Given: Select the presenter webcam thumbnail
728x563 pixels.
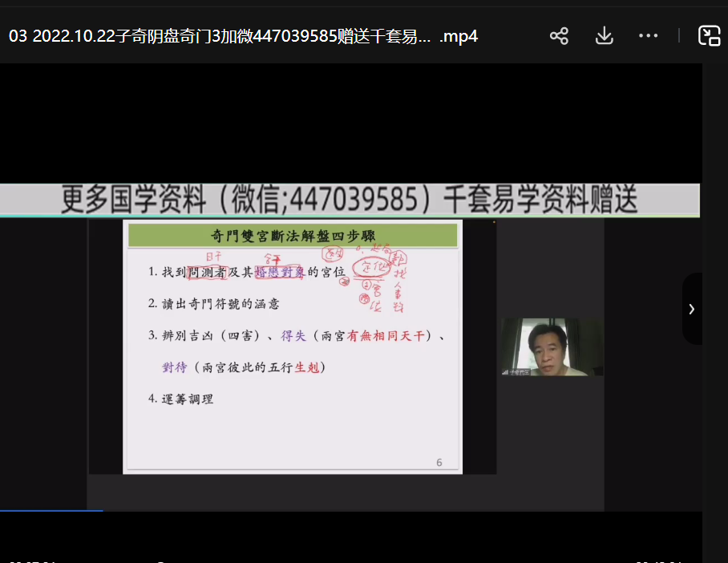Looking at the screenshot, I should pos(552,347).
